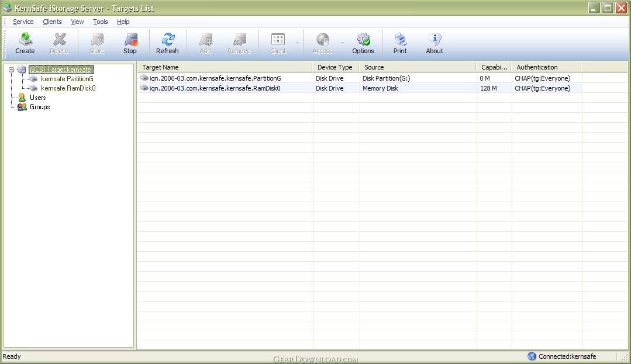Sort by the Capabi... column header
Image resolution: width=631 pixels, height=364 pixels.
(x=494, y=67)
